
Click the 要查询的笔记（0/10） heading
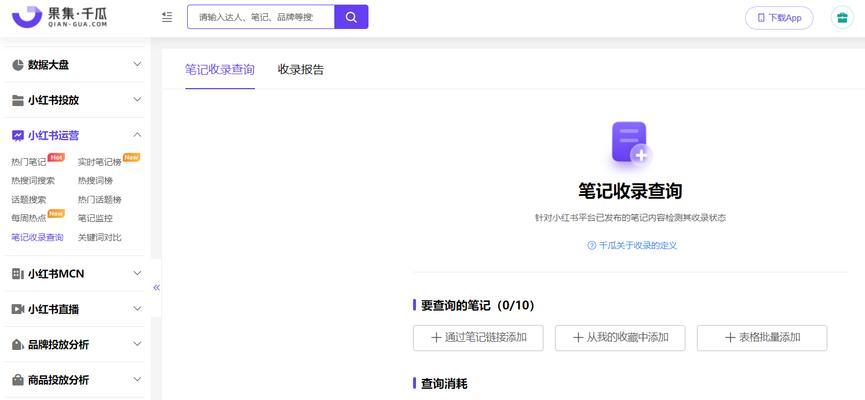point(478,305)
